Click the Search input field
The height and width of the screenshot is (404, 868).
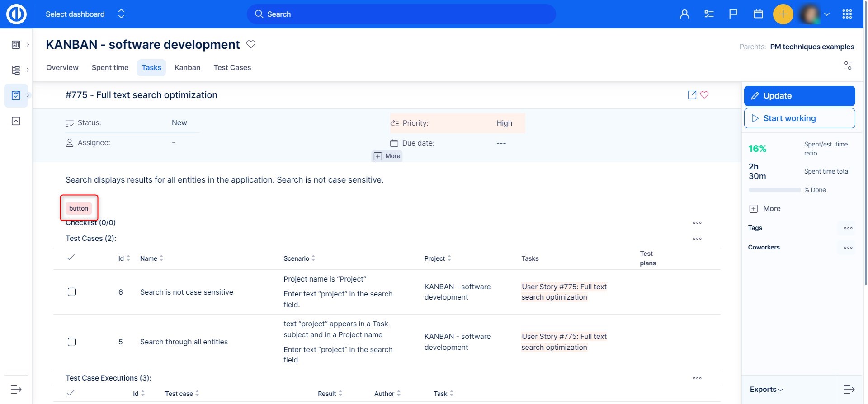click(x=401, y=14)
